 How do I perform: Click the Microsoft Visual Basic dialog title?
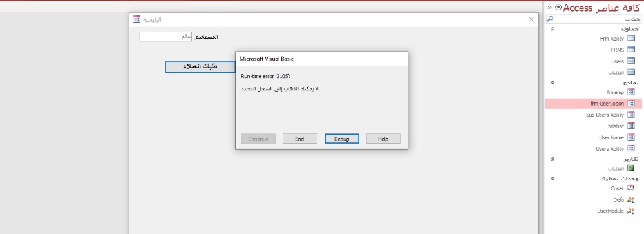(x=267, y=59)
